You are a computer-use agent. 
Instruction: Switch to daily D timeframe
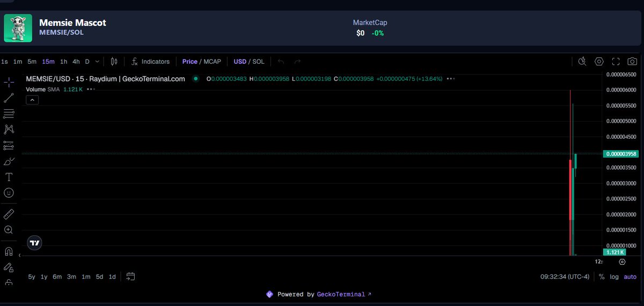click(87, 62)
